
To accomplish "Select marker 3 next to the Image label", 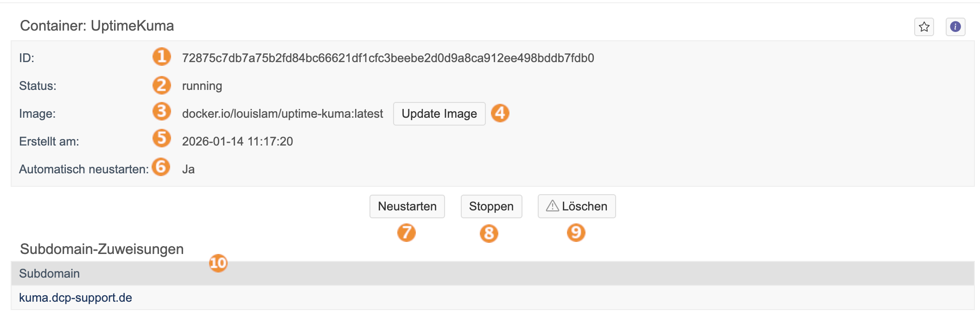I will coord(161,111).
